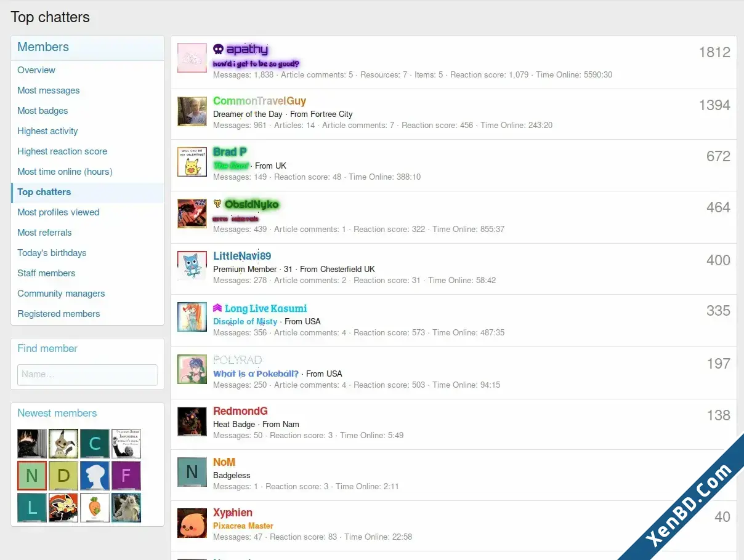Viewport: 744px width, 560px height.
Task: Click Long Live Kasumi's avatar
Action: pos(192,317)
